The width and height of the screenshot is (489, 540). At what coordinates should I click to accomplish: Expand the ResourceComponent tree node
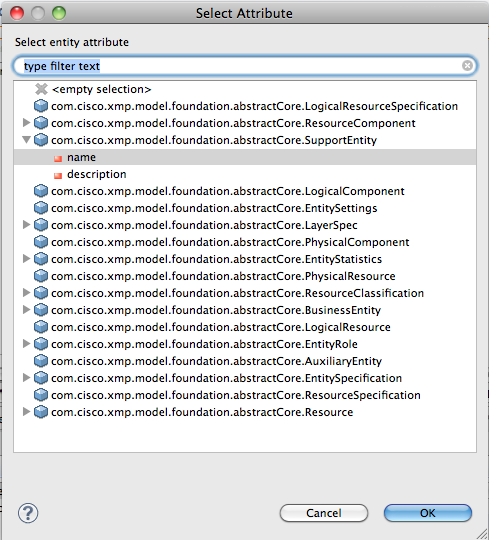click(x=26, y=122)
